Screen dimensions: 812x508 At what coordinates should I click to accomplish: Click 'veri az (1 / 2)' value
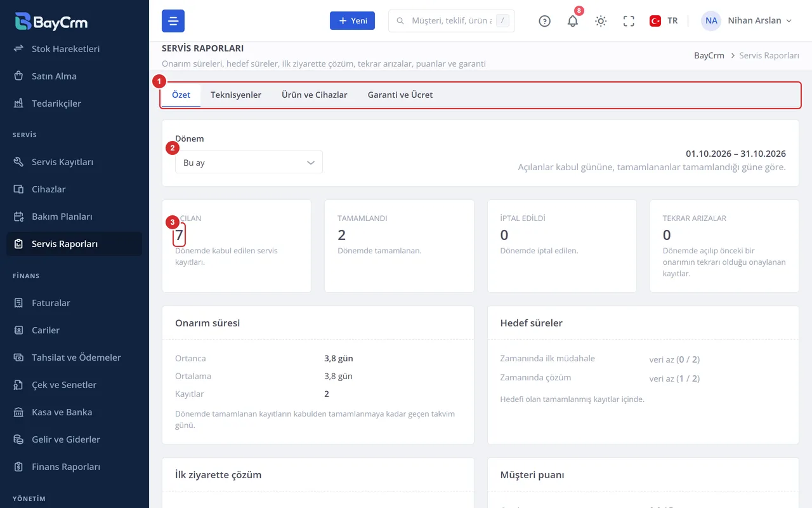674,378
